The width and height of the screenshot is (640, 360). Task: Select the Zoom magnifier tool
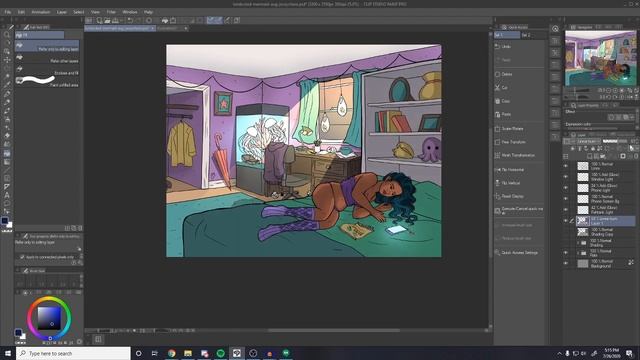pos(7,35)
